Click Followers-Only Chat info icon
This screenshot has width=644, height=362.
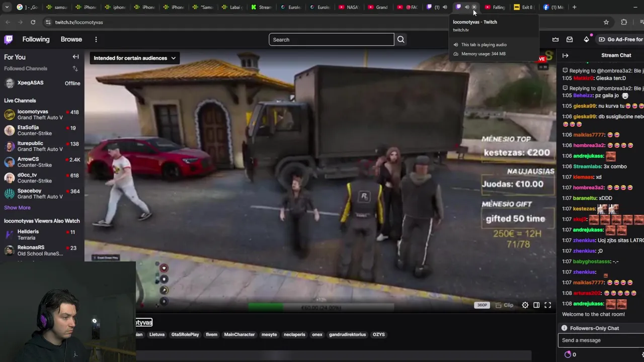tap(565, 328)
